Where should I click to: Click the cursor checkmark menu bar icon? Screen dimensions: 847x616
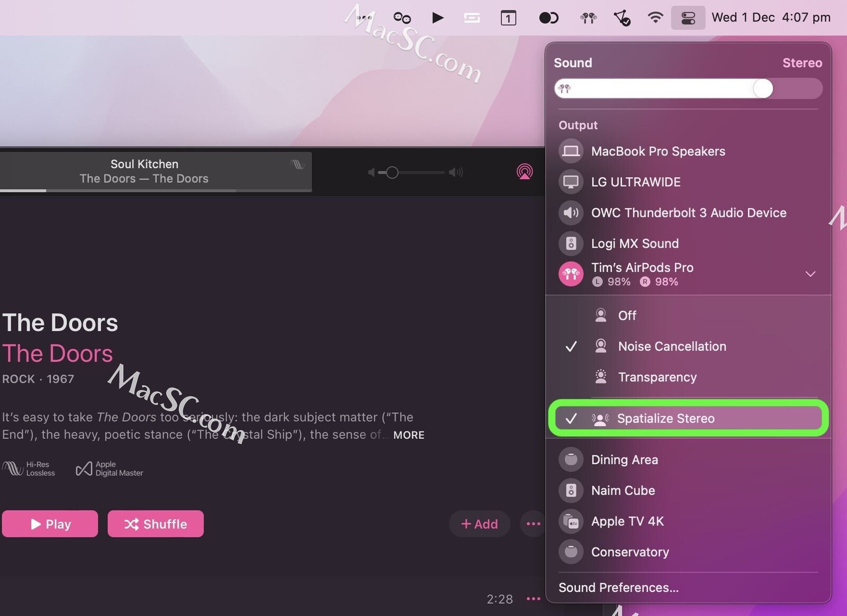click(x=622, y=19)
